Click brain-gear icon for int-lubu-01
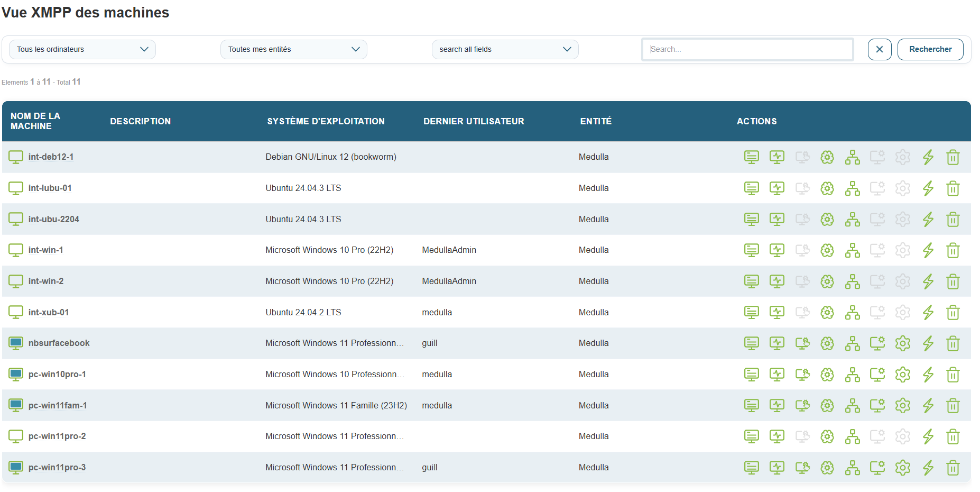This screenshot has width=980, height=492. [827, 188]
